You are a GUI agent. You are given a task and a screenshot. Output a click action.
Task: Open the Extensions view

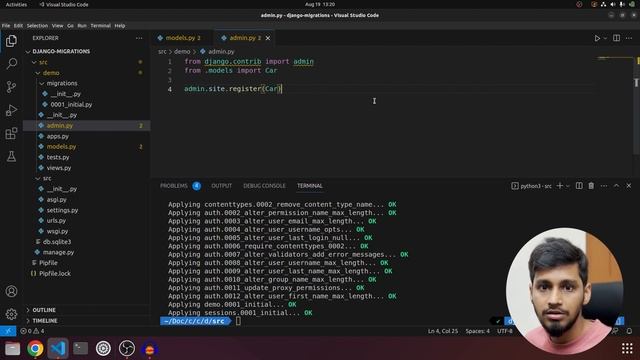pyautogui.click(x=11, y=133)
